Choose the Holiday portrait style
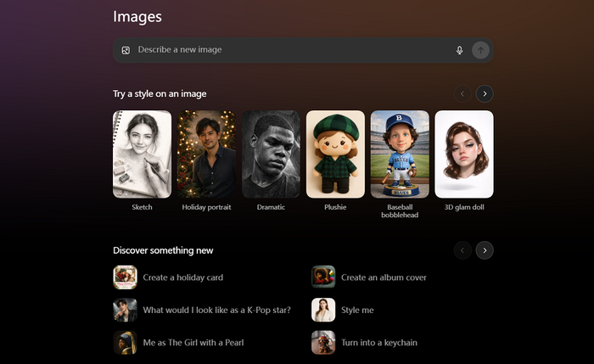 coord(206,154)
